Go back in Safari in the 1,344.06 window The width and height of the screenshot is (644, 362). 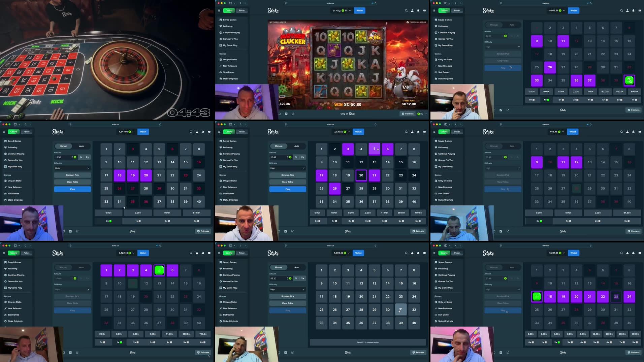click(25, 124)
